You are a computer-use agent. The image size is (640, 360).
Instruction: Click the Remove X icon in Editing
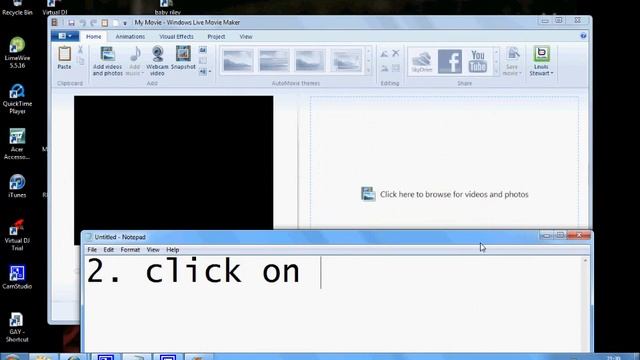(396, 53)
